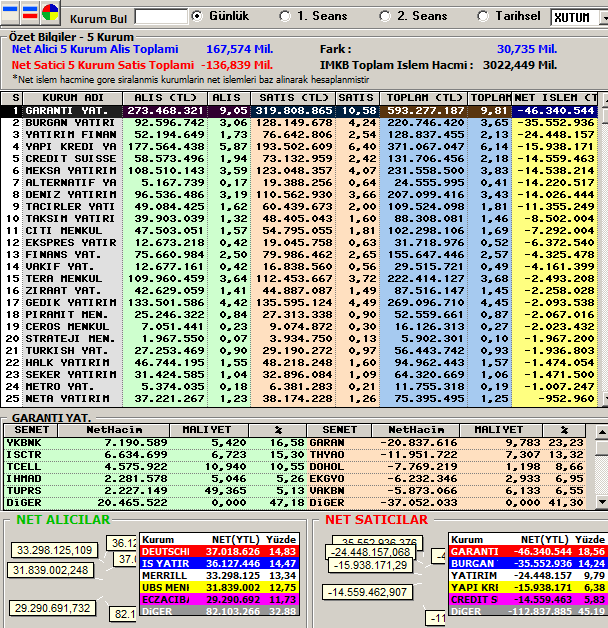
Task: Click the Kurum Bul search field
Action: point(161,17)
